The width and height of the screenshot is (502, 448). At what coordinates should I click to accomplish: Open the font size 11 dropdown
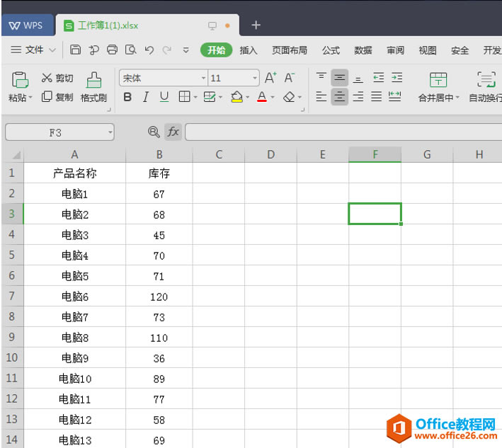pos(255,78)
